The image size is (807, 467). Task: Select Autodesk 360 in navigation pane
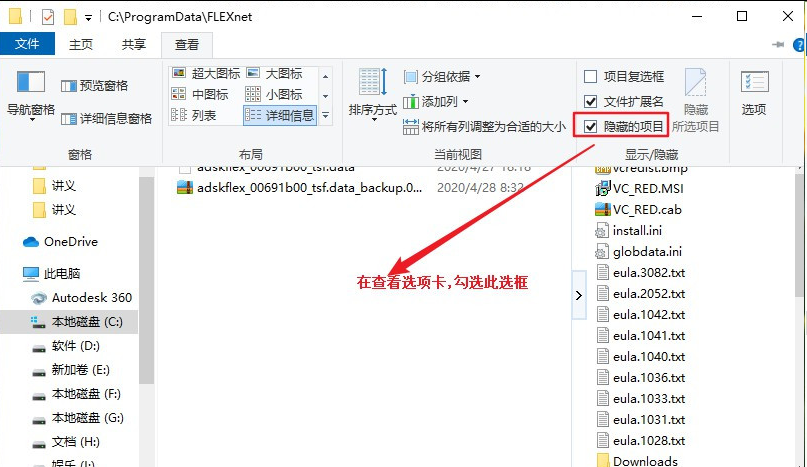[81, 298]
